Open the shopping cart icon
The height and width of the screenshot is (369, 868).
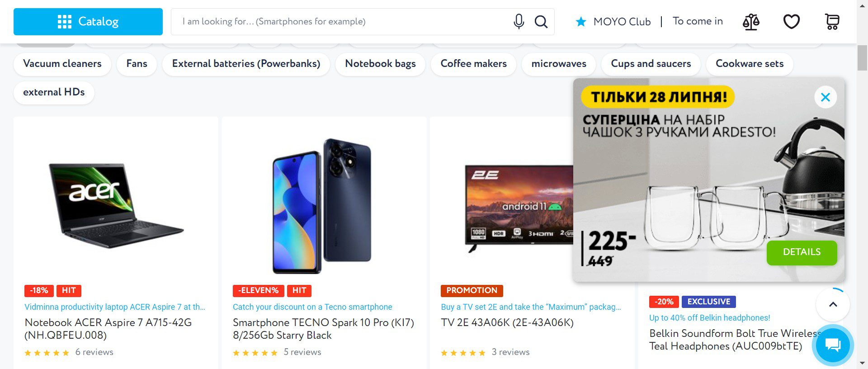coord(832,21)
